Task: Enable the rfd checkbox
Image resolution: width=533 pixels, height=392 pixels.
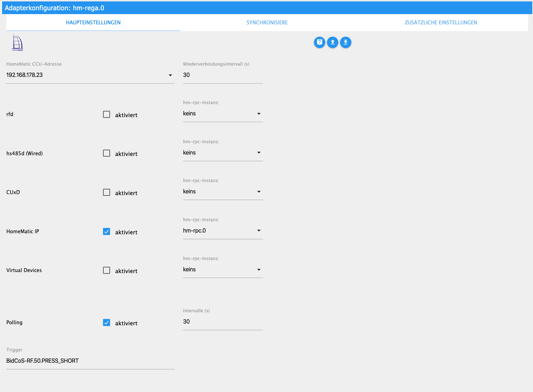Action: click(107, 114)
